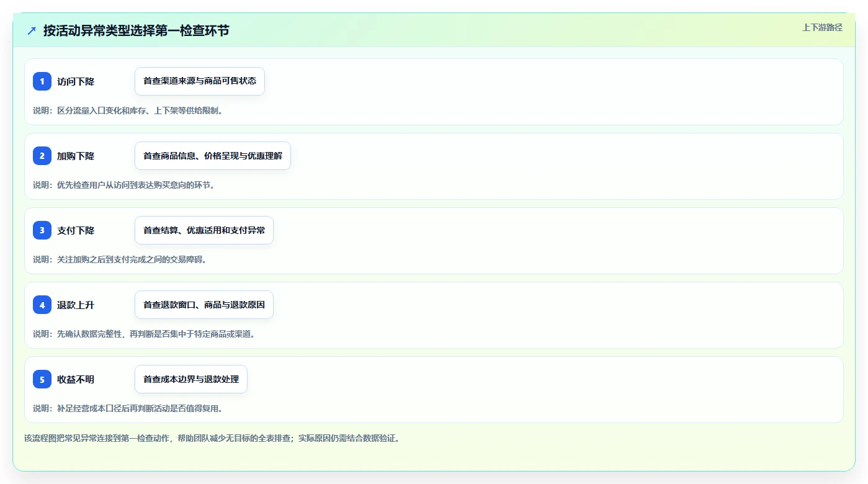Image resolution: width=868 pixels, height=484 pixels.
Task: Click the arrow icon beside the flowchart title
Action: point(32,30)
